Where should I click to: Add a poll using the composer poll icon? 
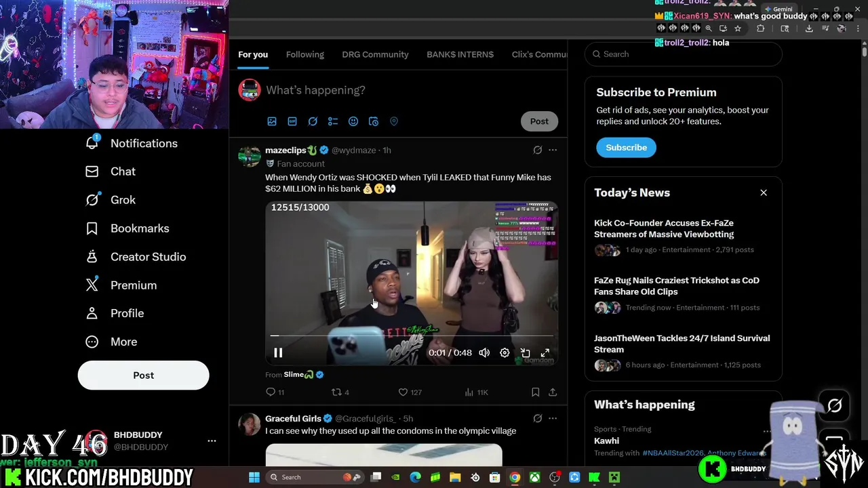[x=333, y=121]
